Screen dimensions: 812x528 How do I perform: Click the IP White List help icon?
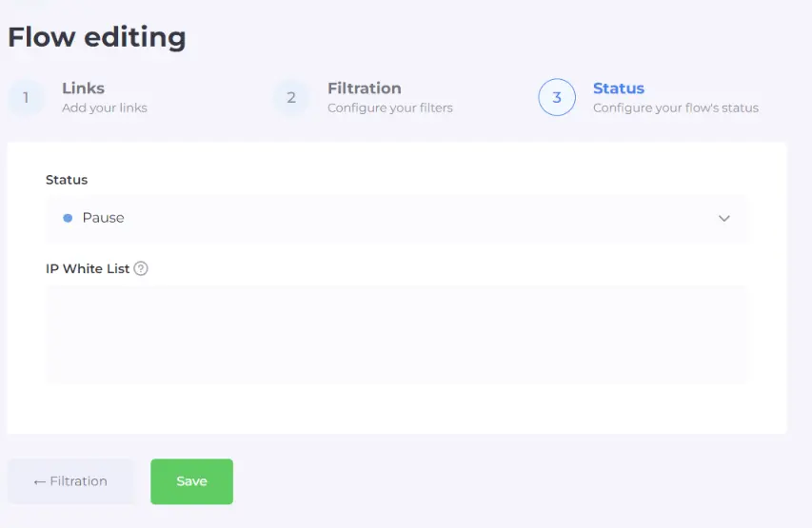point(141,268)
